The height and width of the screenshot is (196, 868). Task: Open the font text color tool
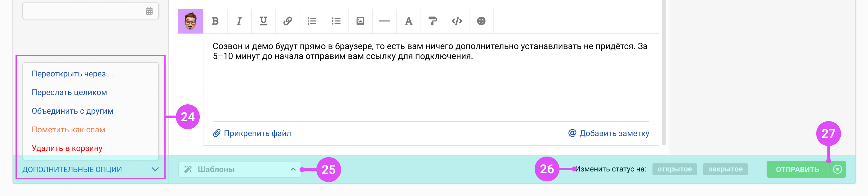point(408,21)
